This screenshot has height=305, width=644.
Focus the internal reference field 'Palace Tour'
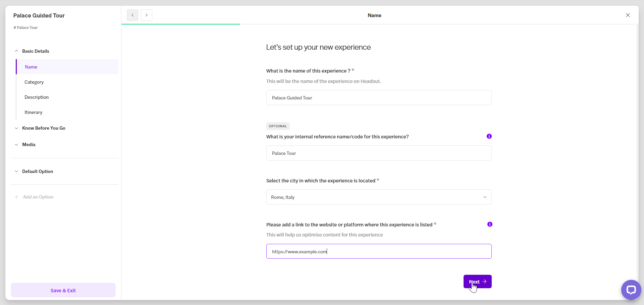pyautogui.click(x=379, y=153)
